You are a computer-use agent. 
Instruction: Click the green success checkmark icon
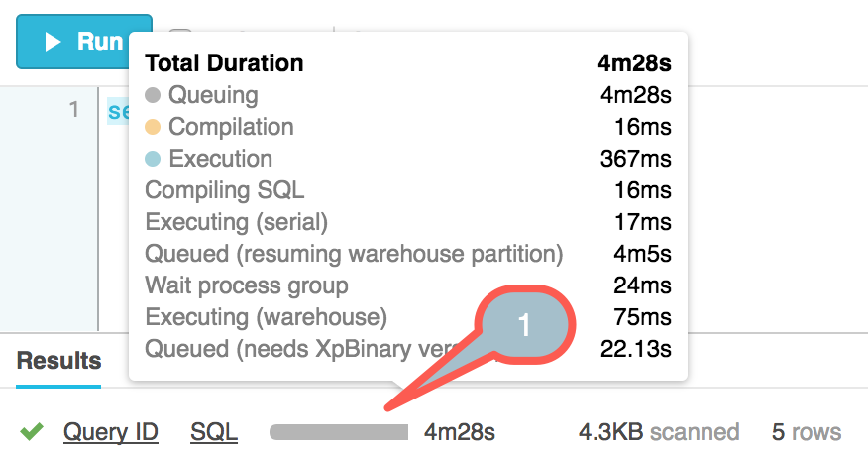click(x=32, y=432)
